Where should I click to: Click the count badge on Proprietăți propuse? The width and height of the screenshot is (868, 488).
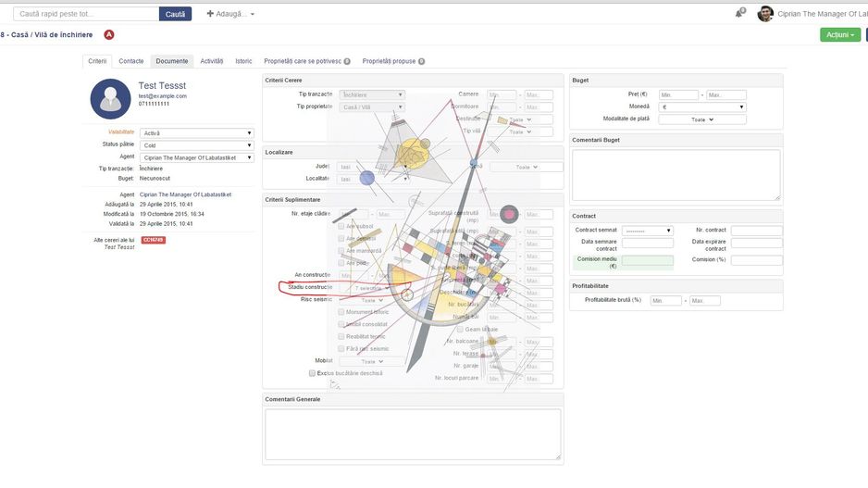point(421,61)
